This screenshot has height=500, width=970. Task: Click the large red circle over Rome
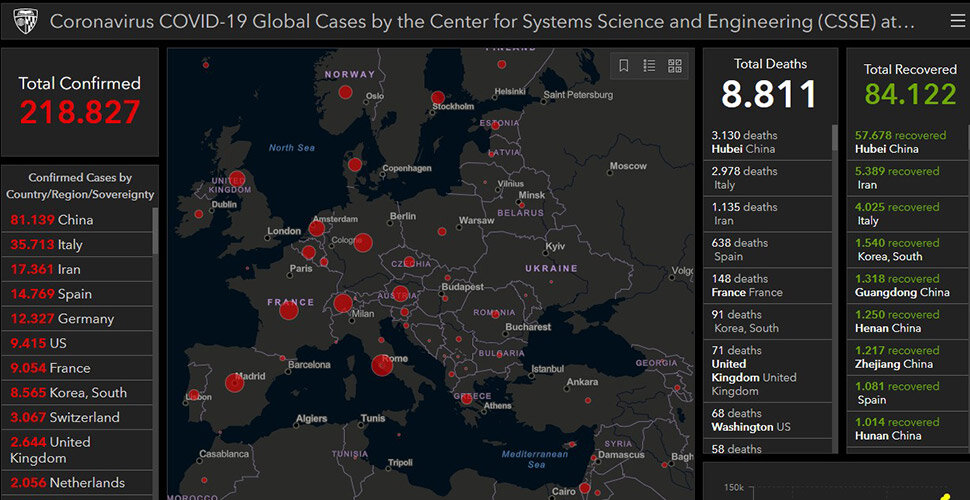(382, 365)
